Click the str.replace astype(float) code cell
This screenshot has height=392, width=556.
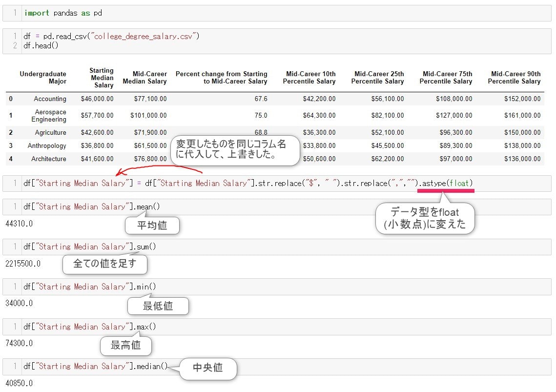coord(277,184)
